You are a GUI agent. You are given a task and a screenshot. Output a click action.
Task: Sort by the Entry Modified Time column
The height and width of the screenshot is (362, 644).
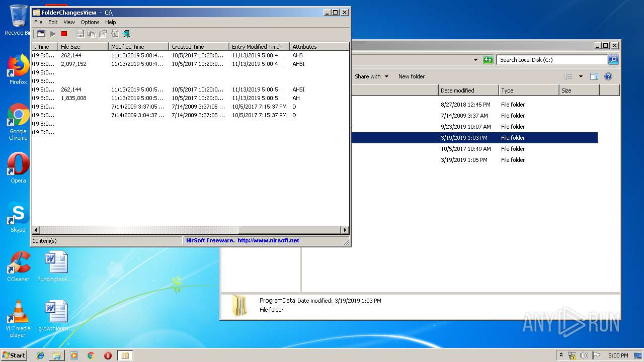click(x=259, y=47)
